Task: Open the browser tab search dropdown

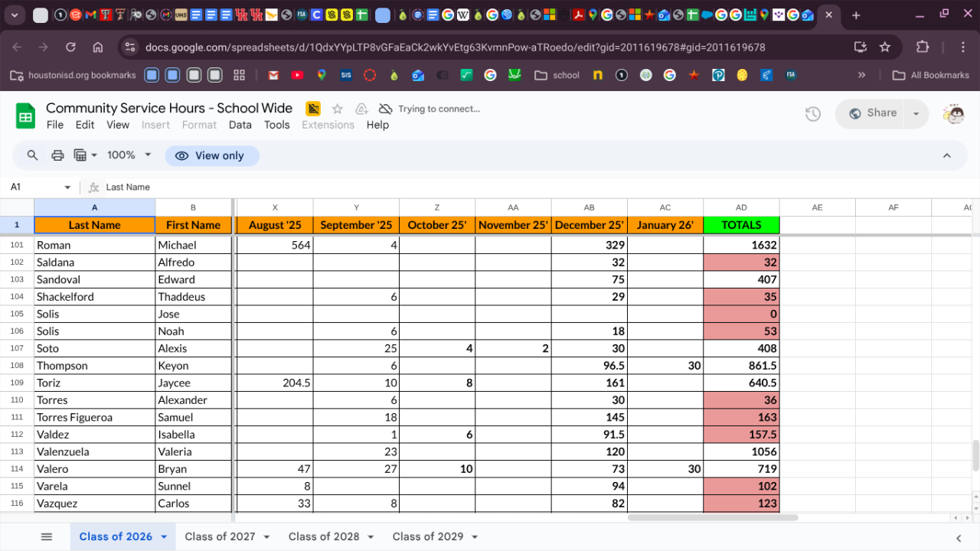Action: click(x=15, y=15)
